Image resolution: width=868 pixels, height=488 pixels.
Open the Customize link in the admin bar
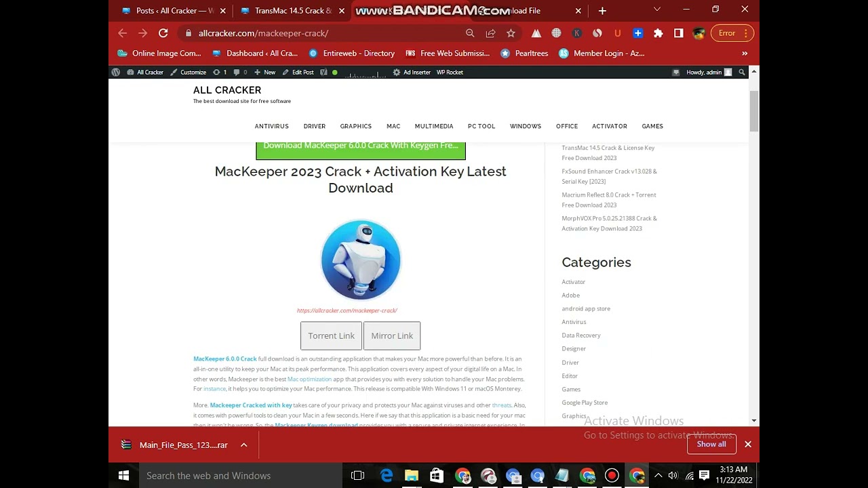188,72
